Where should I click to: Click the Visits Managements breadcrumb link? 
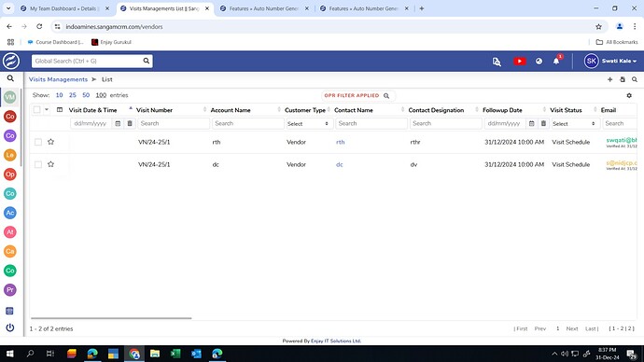pyautogui.click(x=58, y=79)
